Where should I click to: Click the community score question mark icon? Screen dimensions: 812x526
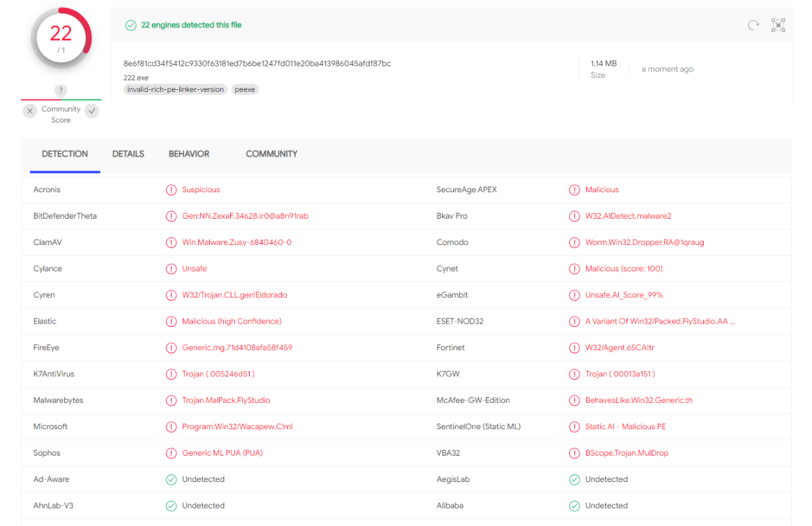61,91
